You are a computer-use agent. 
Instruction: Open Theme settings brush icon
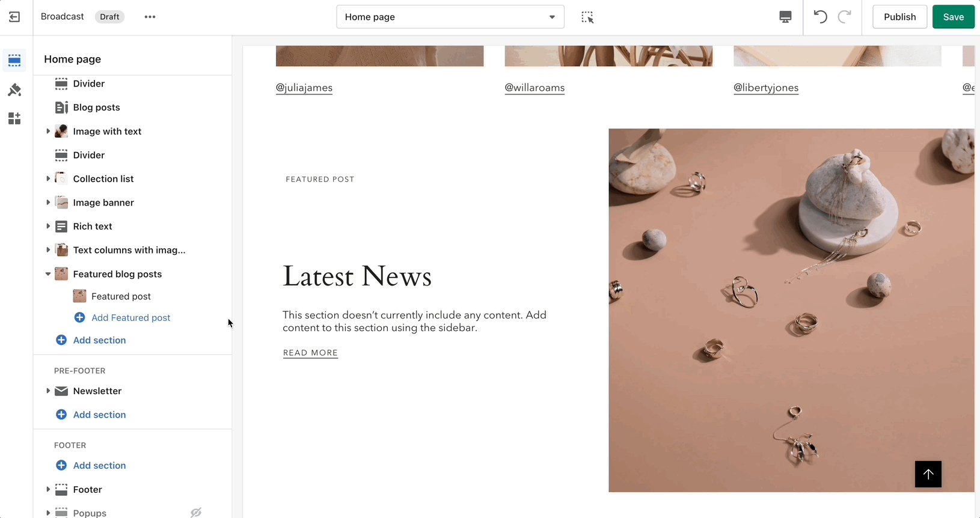[x=14, y=90]
